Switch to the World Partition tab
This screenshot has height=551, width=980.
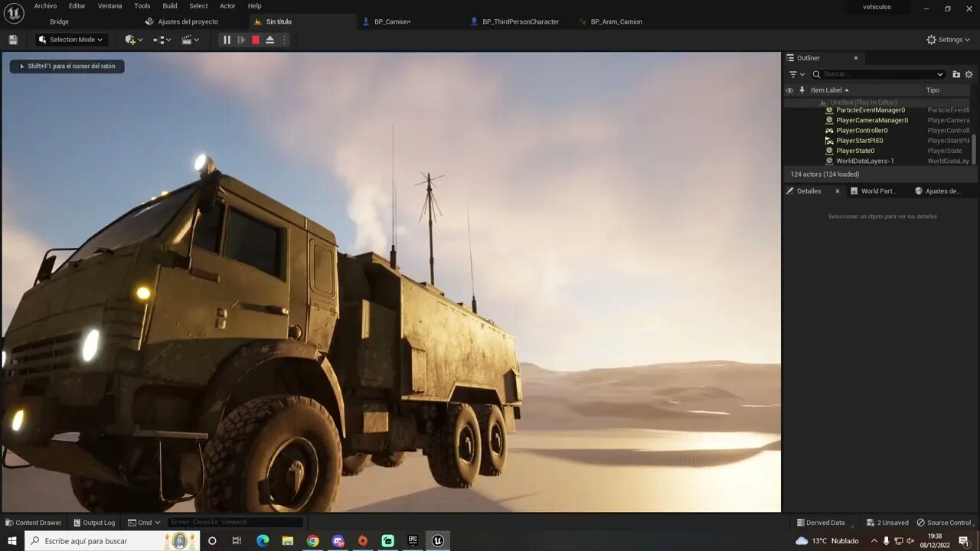click(x=878, y=191)
